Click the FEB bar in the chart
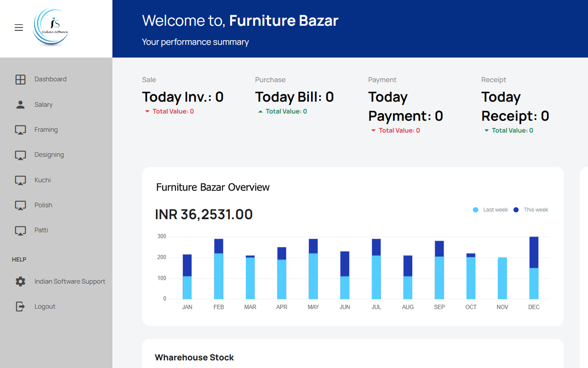The height and width of the screenshot is (368, 588). click(x=219, y=269)
